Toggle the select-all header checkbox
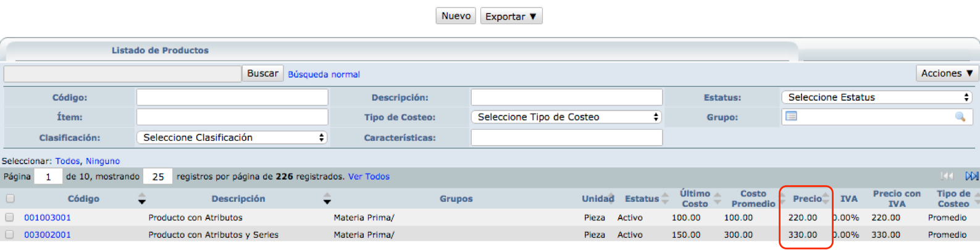Image resolution: width=980 pixels, height=250 pixels. click(x=10, y=199)
